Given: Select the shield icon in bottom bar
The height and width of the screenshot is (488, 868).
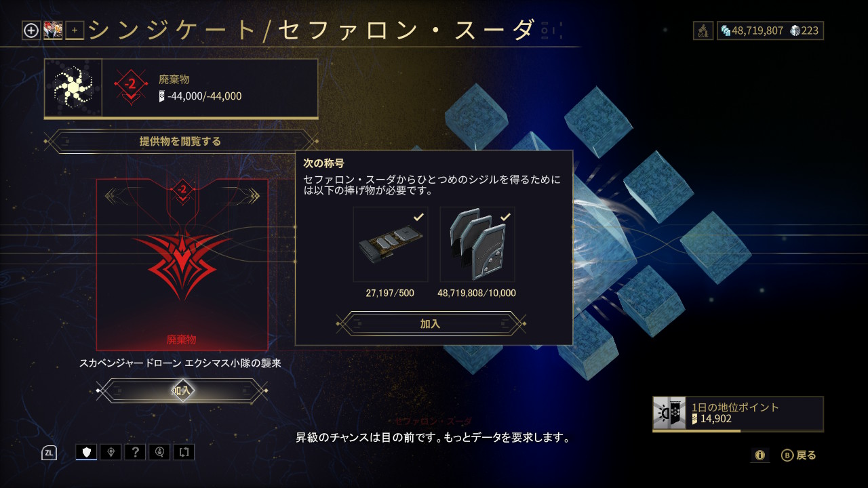Looking at the screenshot, I should click(86, 452).
